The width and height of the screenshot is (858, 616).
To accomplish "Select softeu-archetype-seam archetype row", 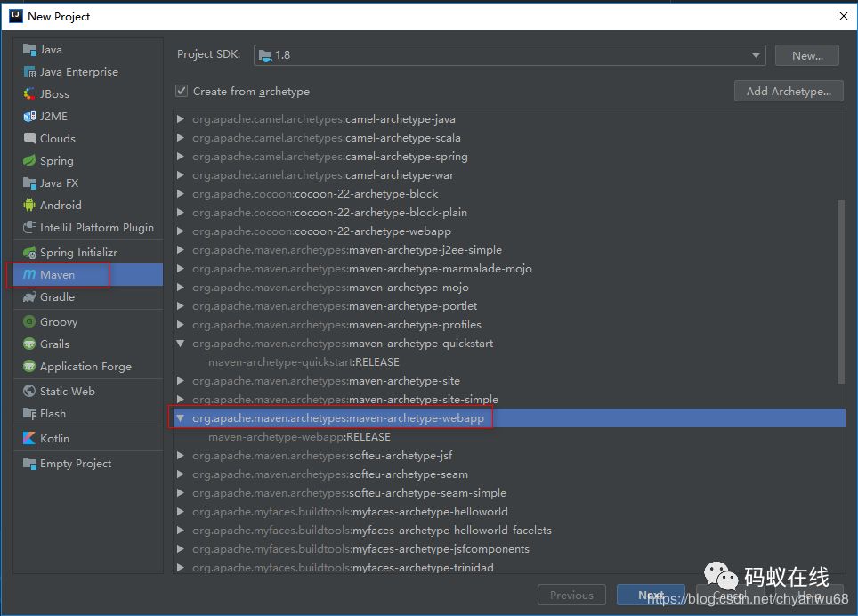I will (x=509, y=474).
